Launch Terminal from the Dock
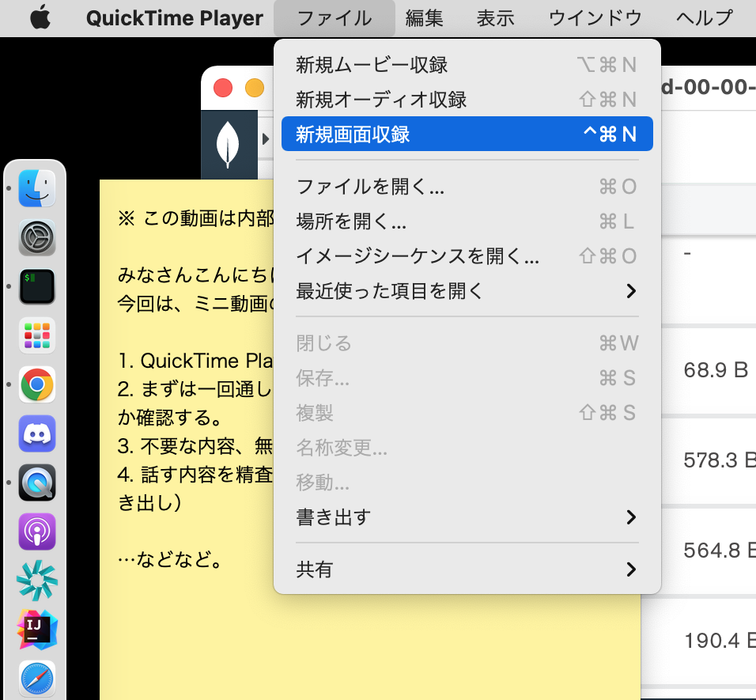Screen dimensions: 756x700 point(37,287)
